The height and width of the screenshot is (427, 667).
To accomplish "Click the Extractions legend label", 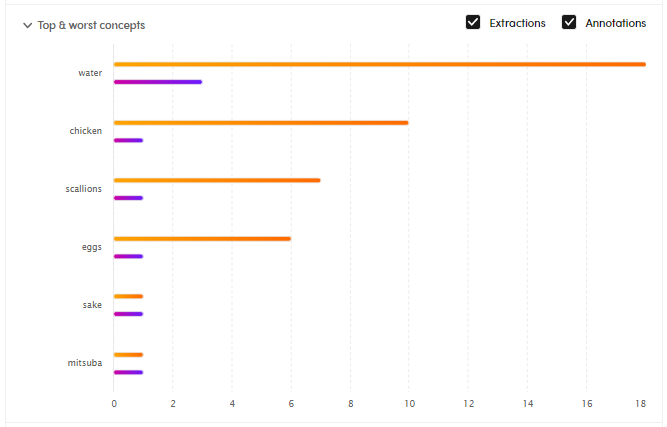I will tap(517, 23).
